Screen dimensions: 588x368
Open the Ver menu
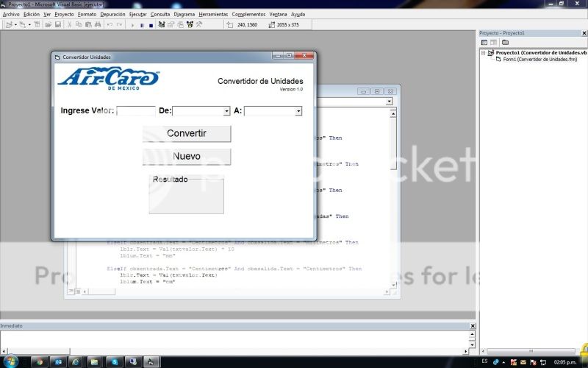[x=47, y=14]
